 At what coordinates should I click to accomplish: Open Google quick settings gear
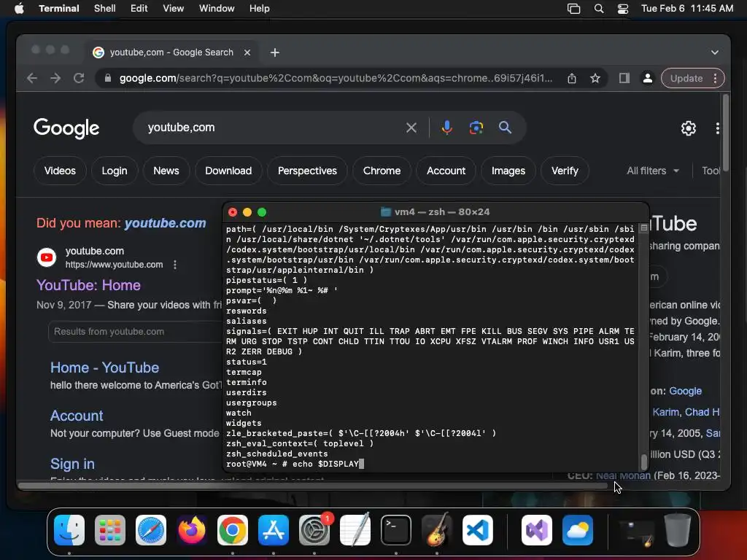click(689, 128)
